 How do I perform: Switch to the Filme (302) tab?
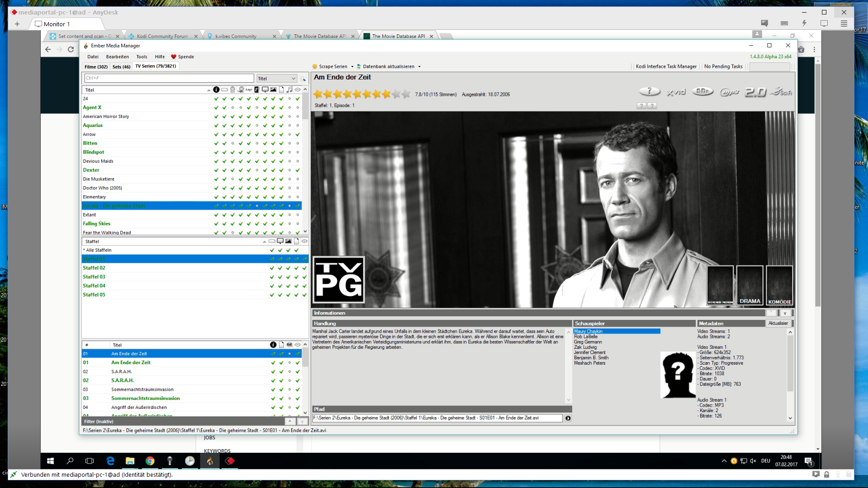(96, 66)
